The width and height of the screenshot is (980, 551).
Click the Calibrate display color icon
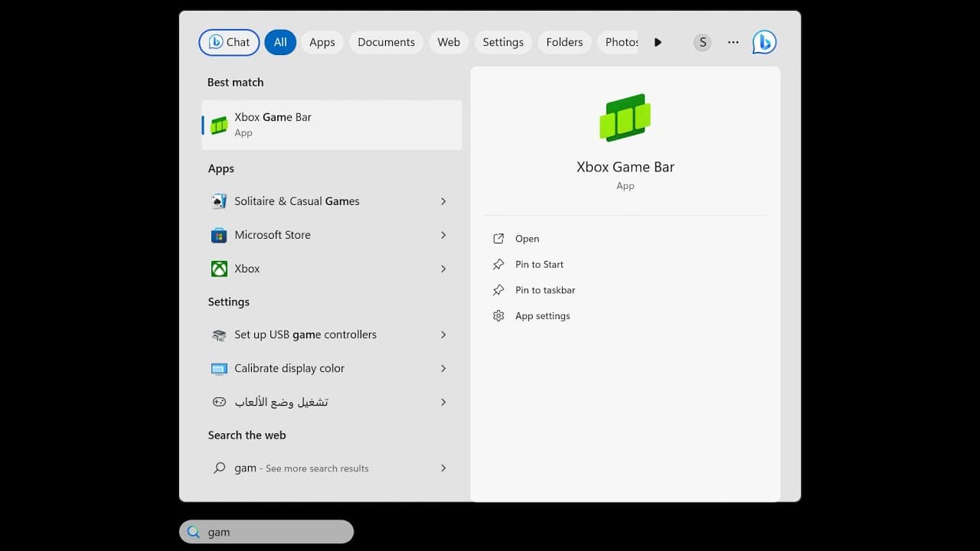pyautogui.click(x=219, y=369)
